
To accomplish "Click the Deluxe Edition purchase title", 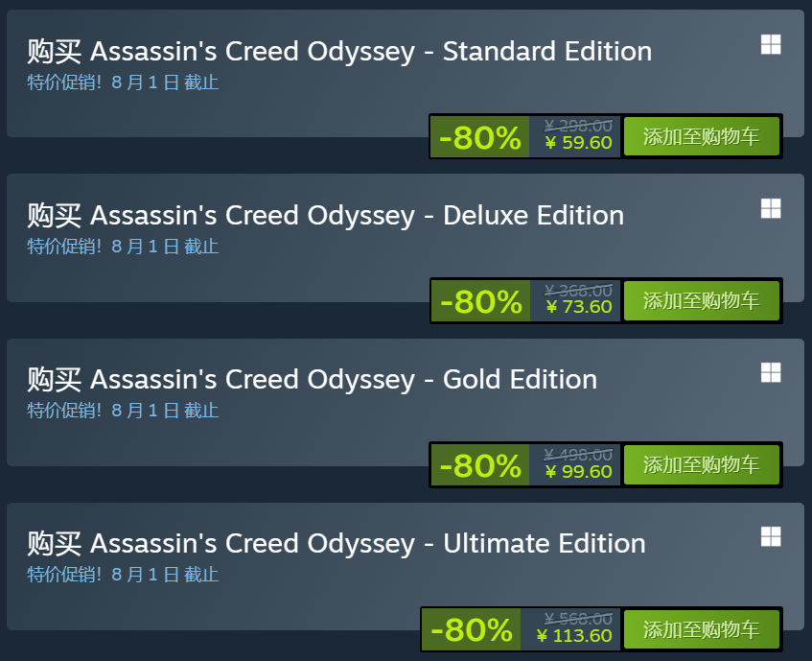I will pos(326,215).
